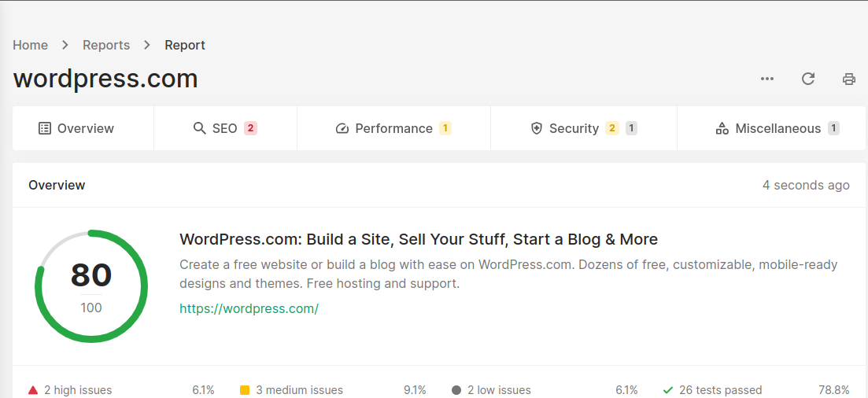Click the three-dots more options icon
The width and height of the screenshot is (868, 398).
[x=767, y=79]
